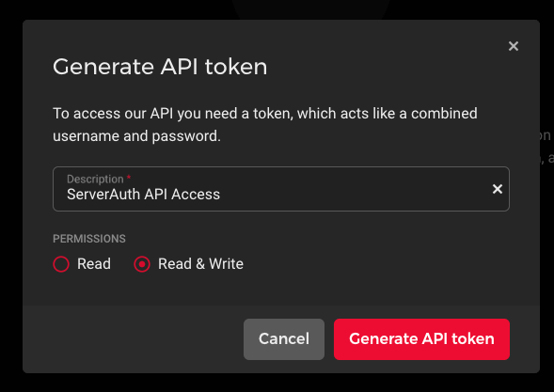
Task: Close the Generate API token dialog
Action: [514, 46]
